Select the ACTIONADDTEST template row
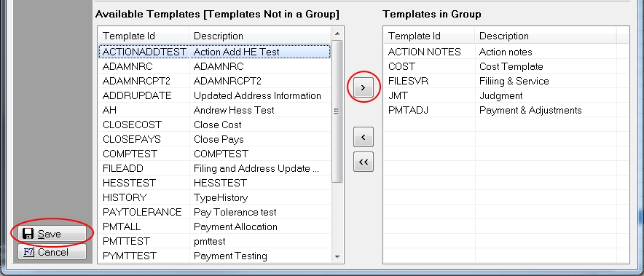This screenshot has width=644, height=276. click(214, 52)
